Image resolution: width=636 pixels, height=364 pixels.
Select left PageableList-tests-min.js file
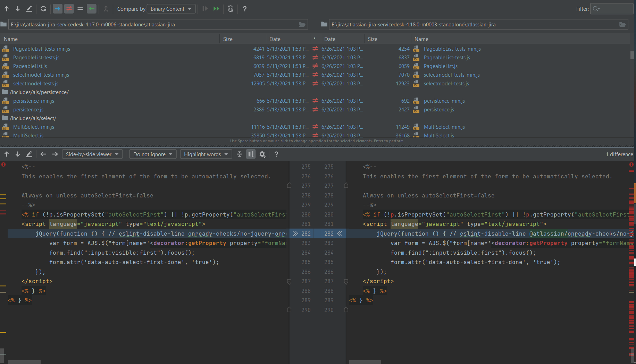click(42, 49)
